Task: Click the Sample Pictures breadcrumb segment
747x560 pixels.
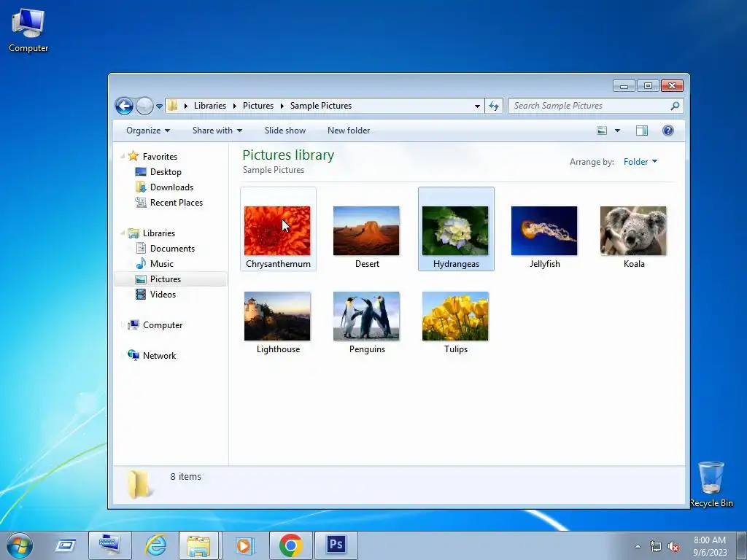Action: (321, 106)
